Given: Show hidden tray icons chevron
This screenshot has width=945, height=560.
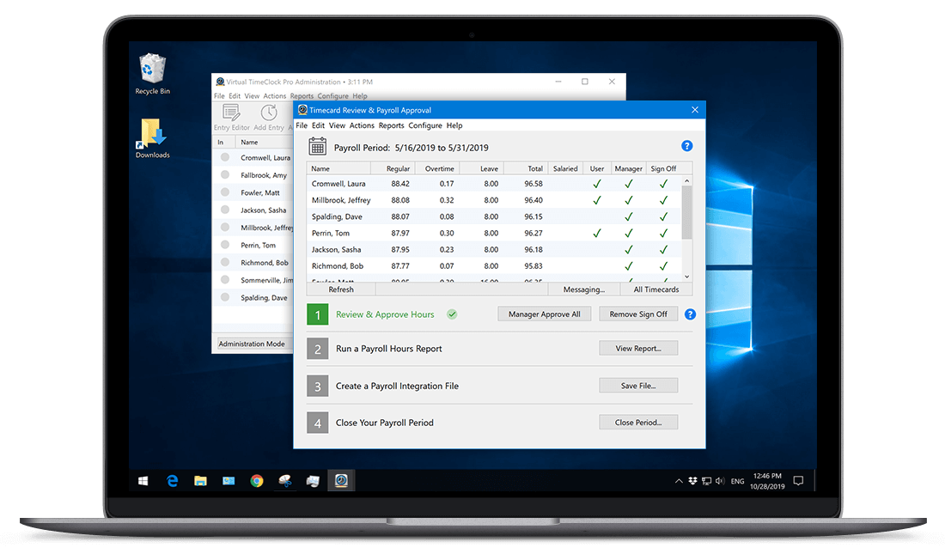Looking at the screenshot, I should [679, 481].
